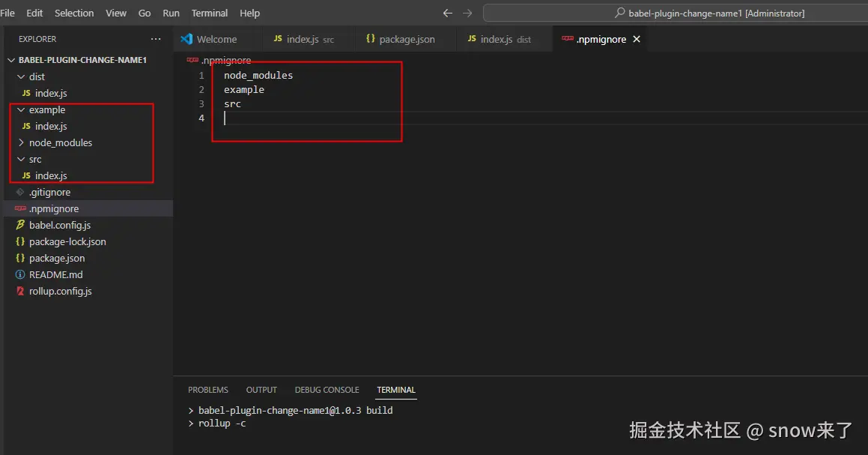Go forward with the right arrow

tap(467, 13)
